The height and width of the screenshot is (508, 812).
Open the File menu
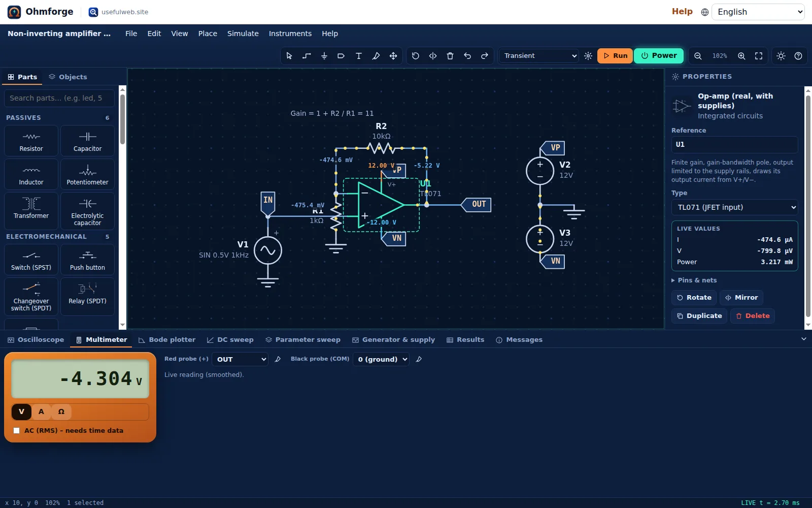click(x=131, y=34)
